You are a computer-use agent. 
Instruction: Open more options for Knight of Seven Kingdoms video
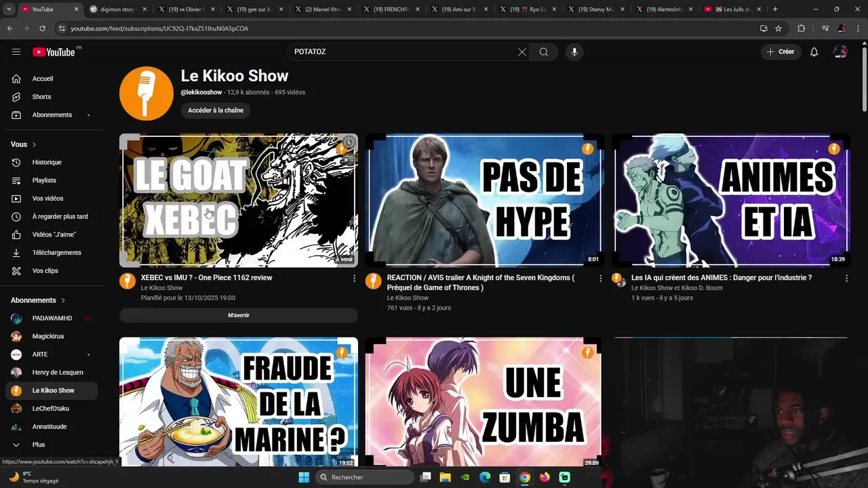tap(600, 279)
